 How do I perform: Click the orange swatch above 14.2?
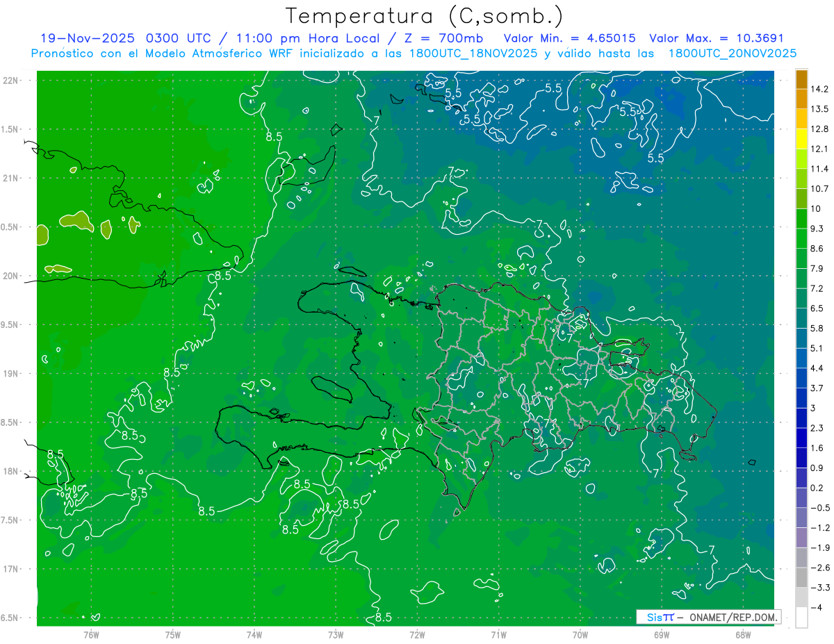(x=801, y=79)
